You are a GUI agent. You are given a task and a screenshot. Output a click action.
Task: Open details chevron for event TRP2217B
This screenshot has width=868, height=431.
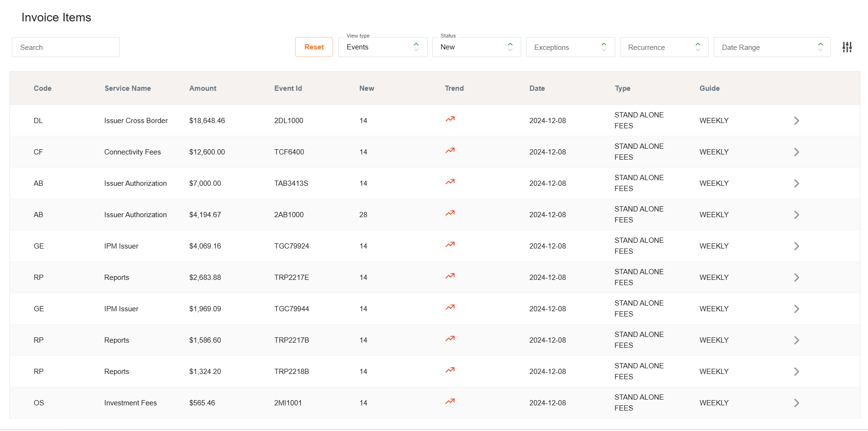tap(797, 340)
